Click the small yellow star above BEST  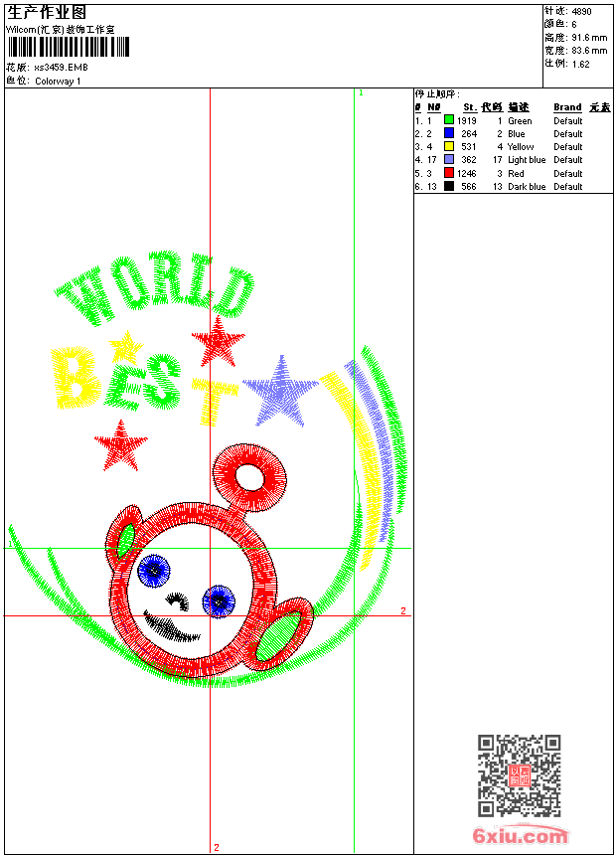pos(126,346)
